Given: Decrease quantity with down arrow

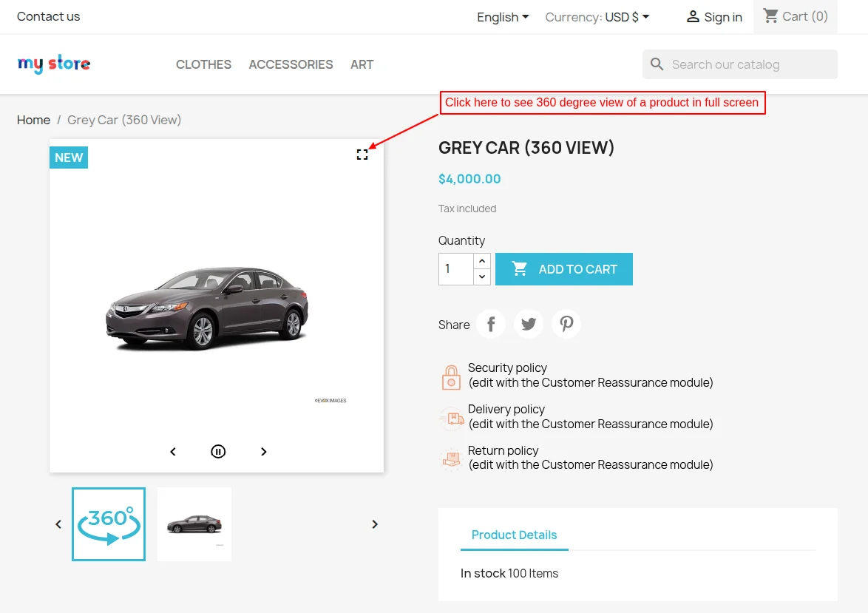Looking at the screenshot, I should (x=482, y=277).
